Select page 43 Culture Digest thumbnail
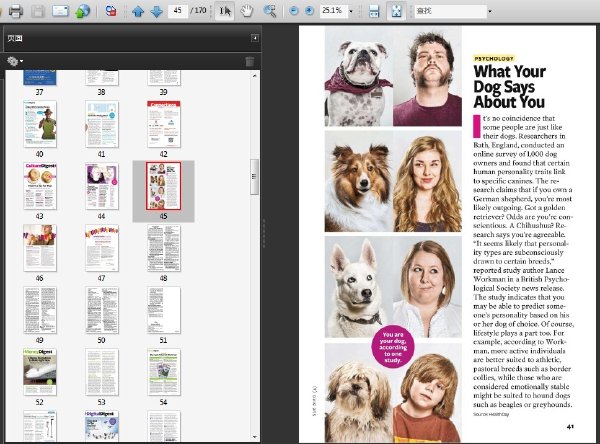The height and width of the screenshot is (444, 600). 40,186
